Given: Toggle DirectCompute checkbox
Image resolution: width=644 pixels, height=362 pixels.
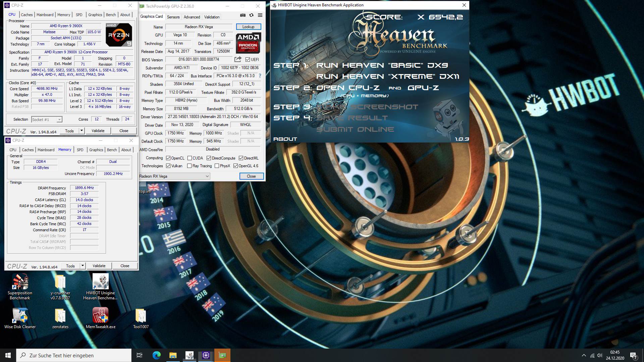Looking at the screenshot, I should click(x=209, y=158).
